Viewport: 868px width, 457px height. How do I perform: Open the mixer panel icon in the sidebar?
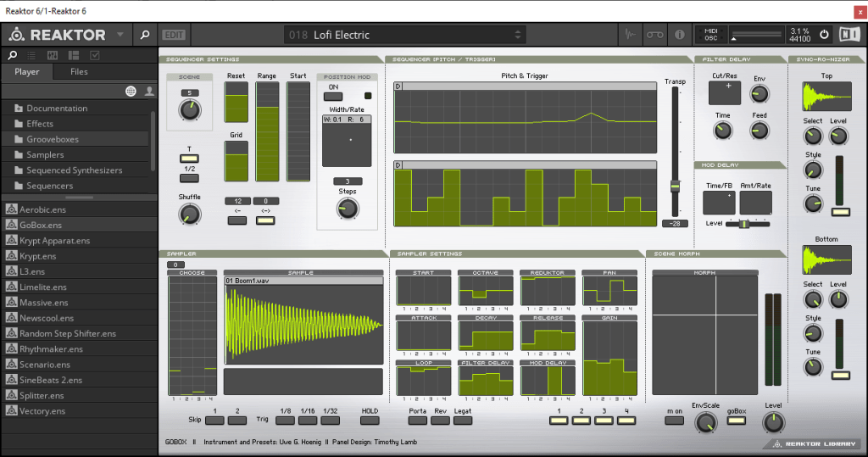click(x=53, y=55)
